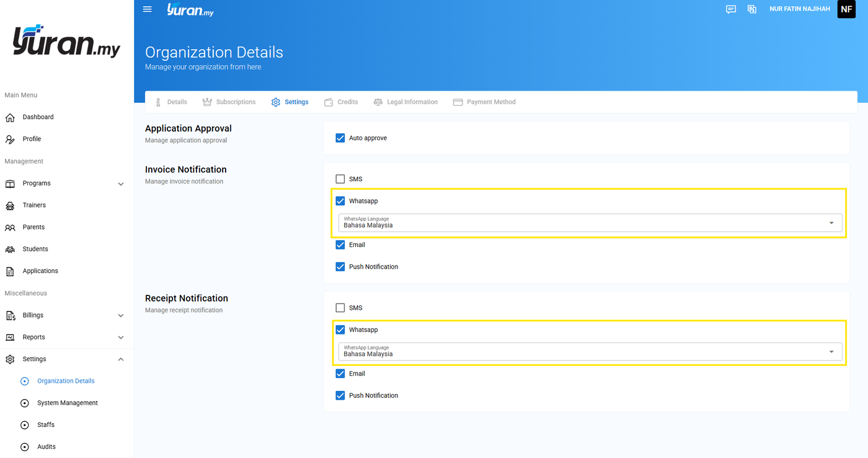Expand the Reports submenu chevron
This screenshot has height=458, width=868.
[121, 338]
